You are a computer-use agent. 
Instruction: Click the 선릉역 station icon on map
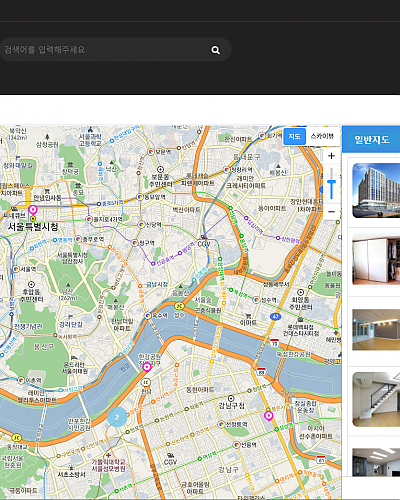[x=237, y=445]
